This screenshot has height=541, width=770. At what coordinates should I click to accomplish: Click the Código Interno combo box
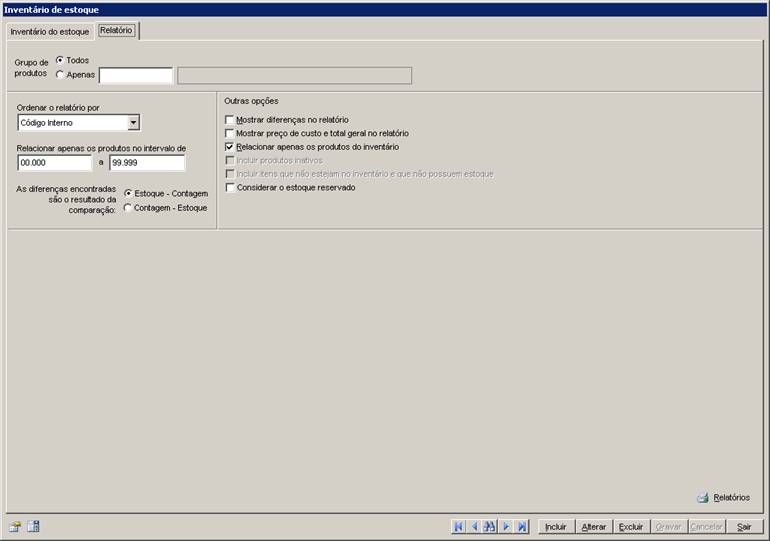pos(79,123)
